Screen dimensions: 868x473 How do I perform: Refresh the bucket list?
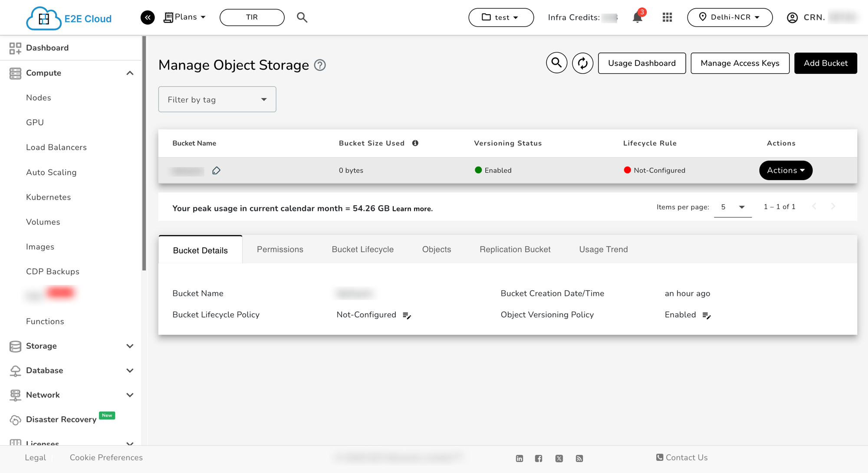(582, 63)
